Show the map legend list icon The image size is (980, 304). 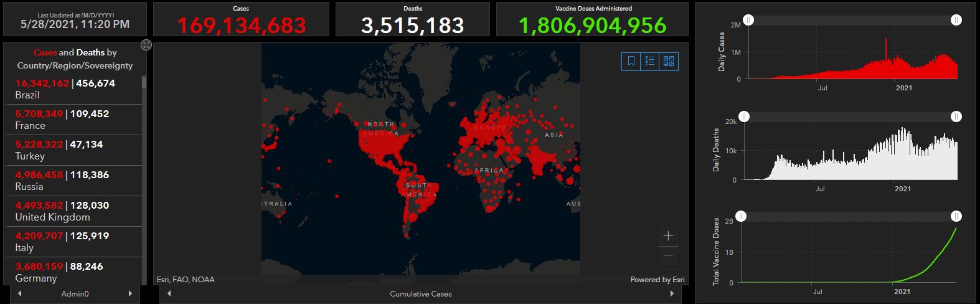(650, 61)
